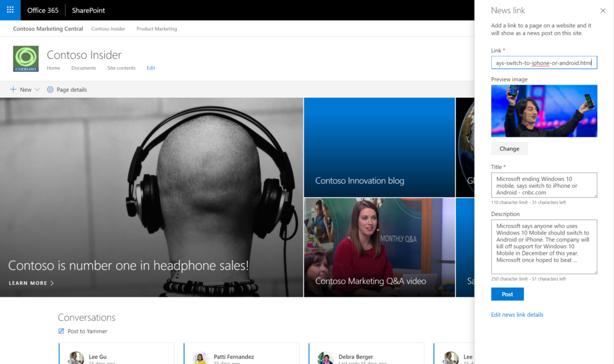Click the News link panel heading
Screen dimensions: 614x364
(x=508, y=11)
